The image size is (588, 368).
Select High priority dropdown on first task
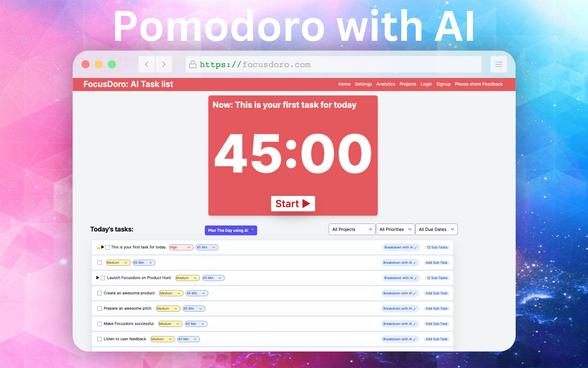(x=180, y=247)
